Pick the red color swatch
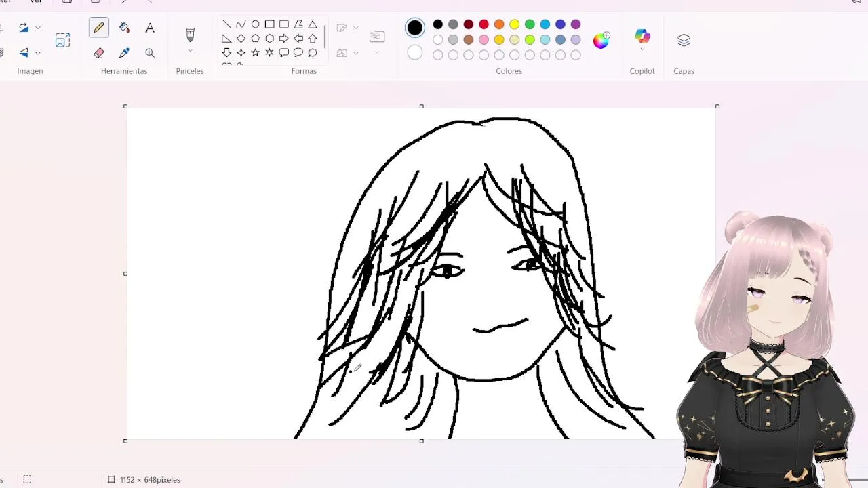The height and width of the screenshot is (488, 868). click(x=484, y=24)
